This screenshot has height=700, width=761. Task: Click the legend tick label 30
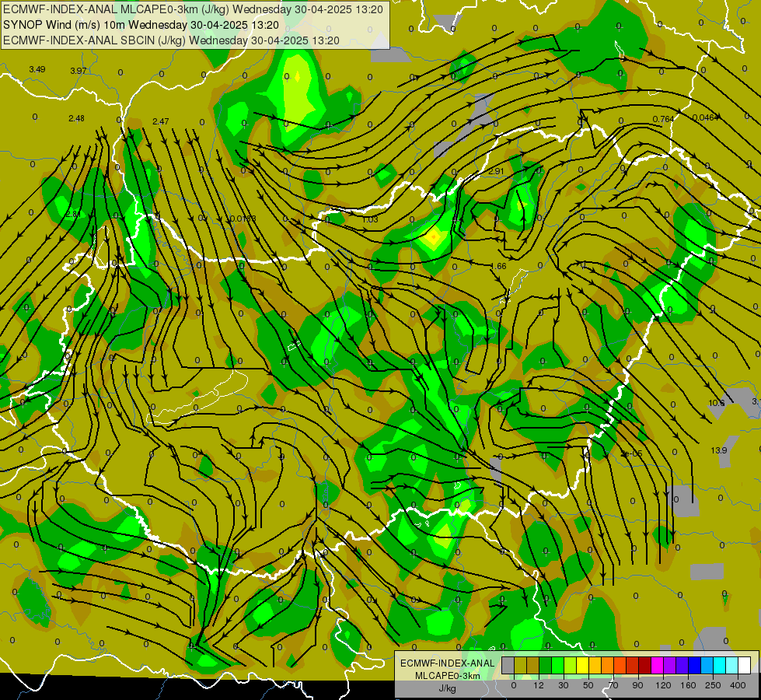(x=564, y=685)
